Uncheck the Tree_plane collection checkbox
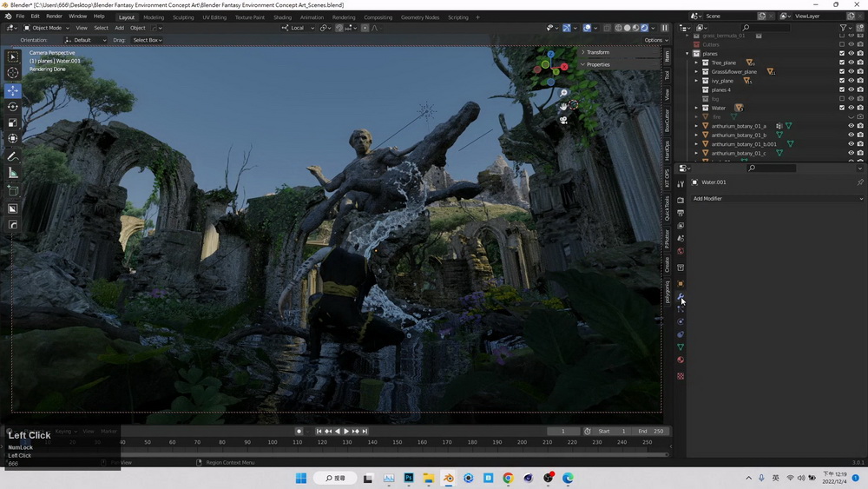Screen dimensions: 868x489 [x=841, y=63]
